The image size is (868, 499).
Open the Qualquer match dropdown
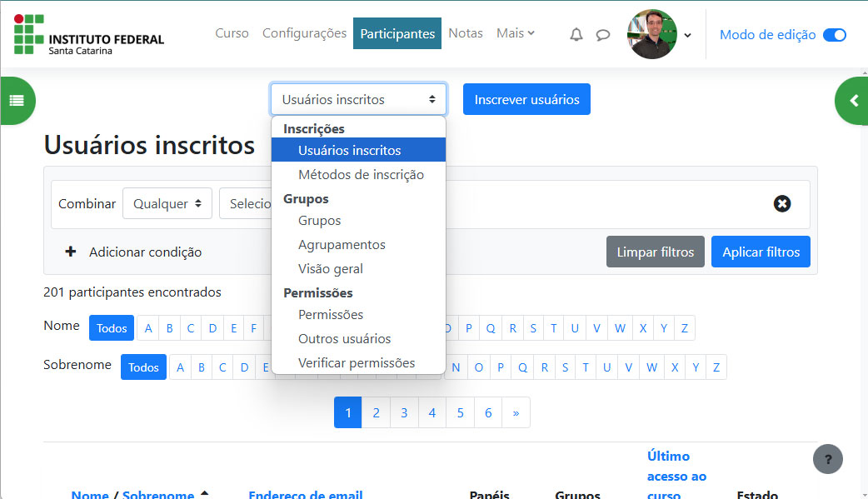pyautogui.click(x=167, y=203)
